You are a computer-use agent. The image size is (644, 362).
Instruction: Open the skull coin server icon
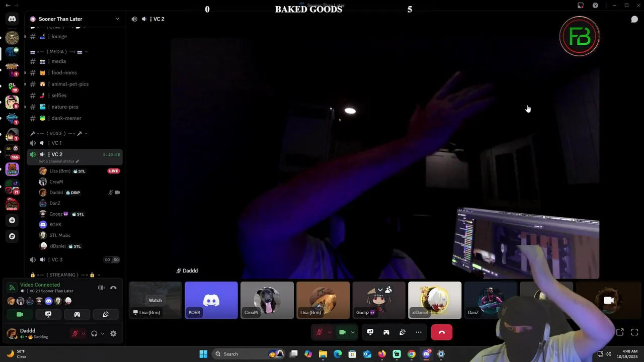click(12, 37)
